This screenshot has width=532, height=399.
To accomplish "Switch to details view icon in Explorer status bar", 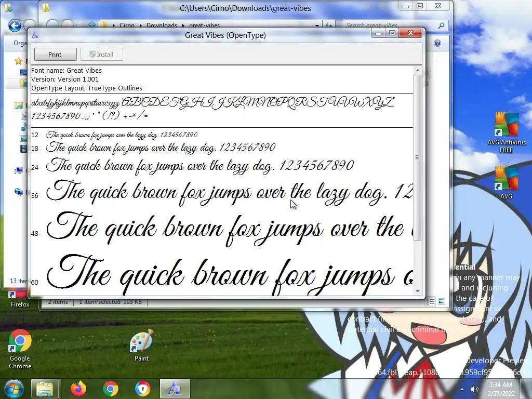I will coord(431,302).
